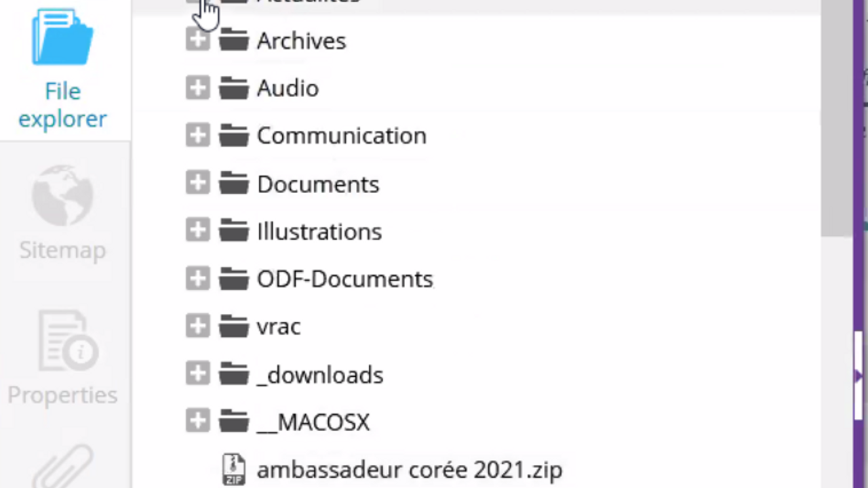Viewport: 868px width, 488px height.
Task: Click the Audio folder icon
Action: (234, 88)
